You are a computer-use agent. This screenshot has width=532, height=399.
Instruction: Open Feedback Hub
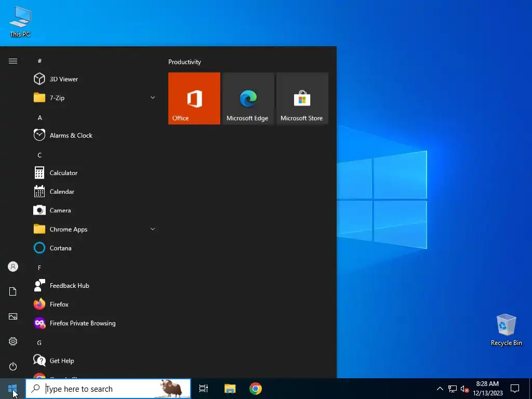pos(95,286)
